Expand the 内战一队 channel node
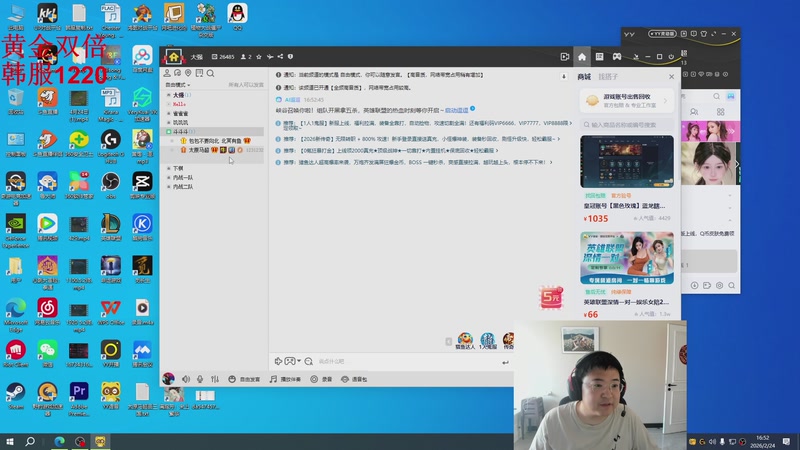This screenshot has width=800, height=450. click(169, 178)
